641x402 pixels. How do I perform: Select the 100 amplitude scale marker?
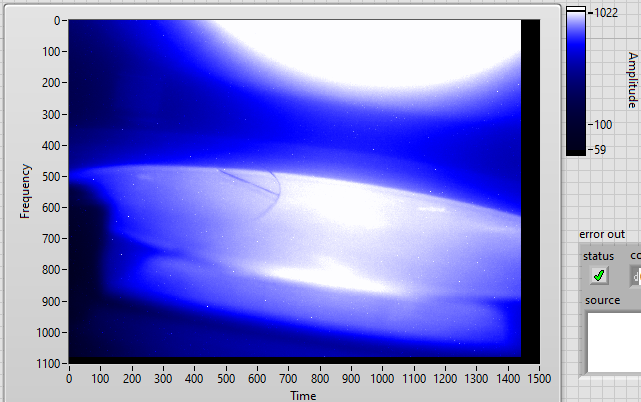(x=603, y=124)
